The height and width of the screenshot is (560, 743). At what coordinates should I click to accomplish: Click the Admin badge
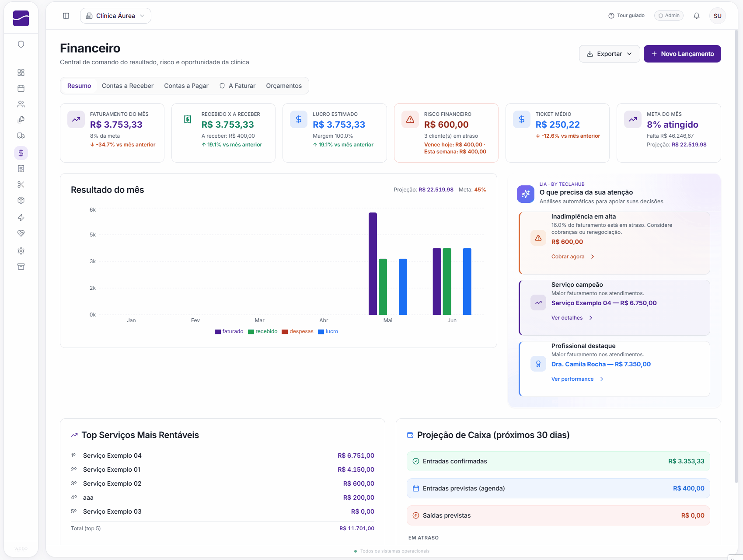[669, 16]
